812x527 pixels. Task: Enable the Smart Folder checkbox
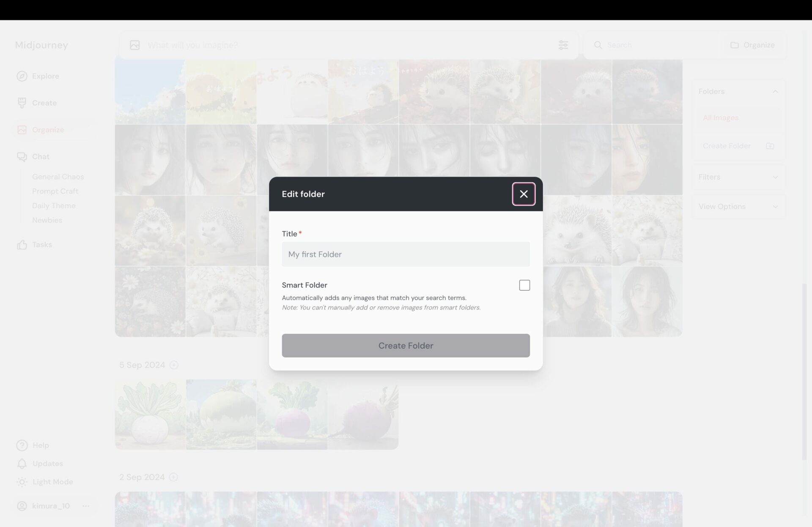pos(524,285)
